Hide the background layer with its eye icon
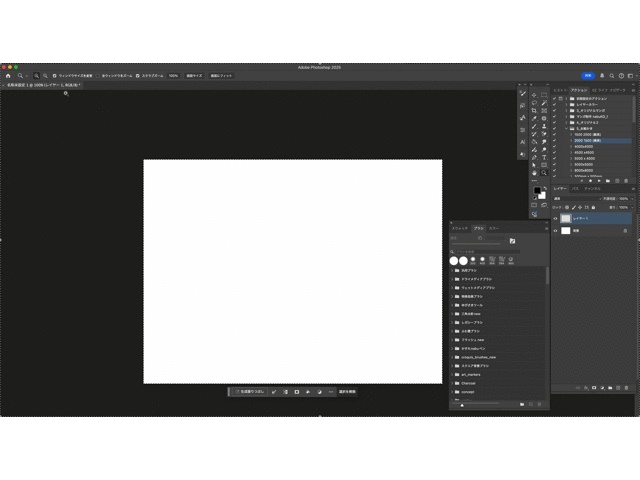 555,231
